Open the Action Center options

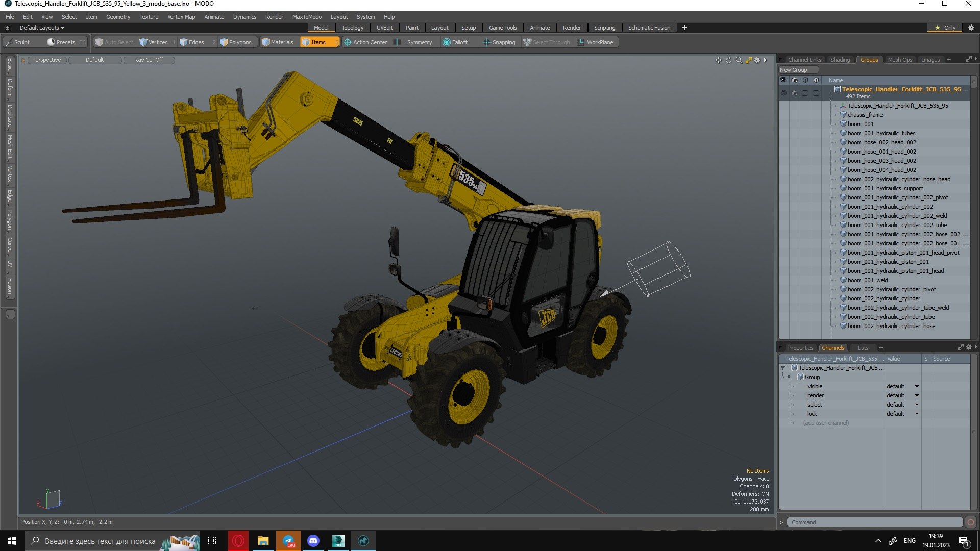(366, 42)
